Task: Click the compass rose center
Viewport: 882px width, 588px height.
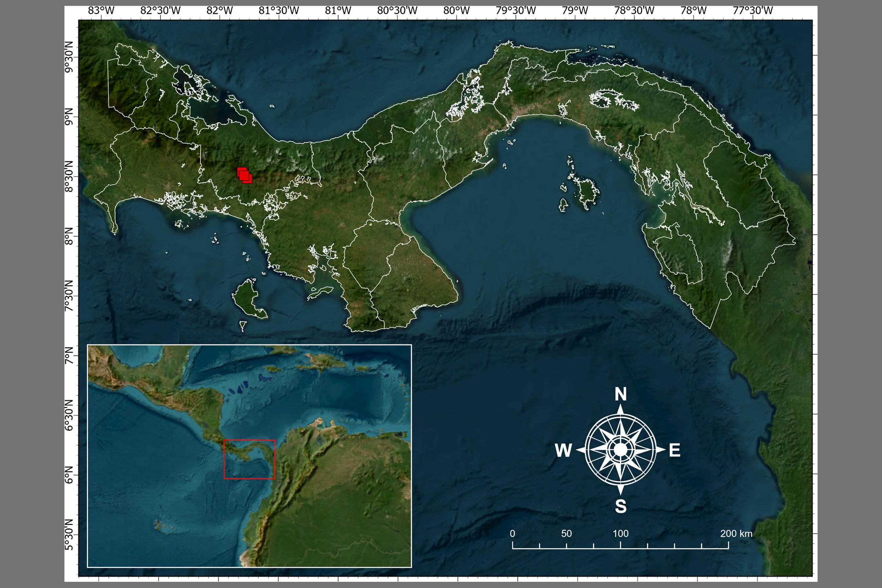Action: point(620,449)
